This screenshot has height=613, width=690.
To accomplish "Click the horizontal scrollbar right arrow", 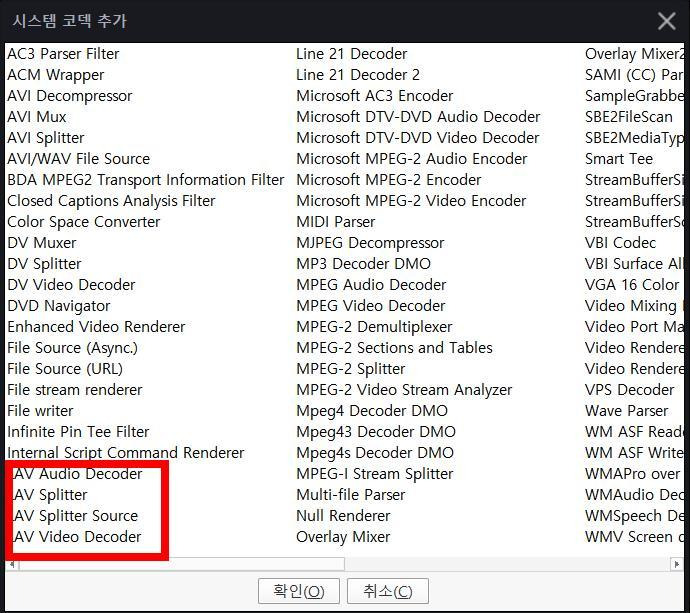I will pyautogui.click(x=677, y=564).
